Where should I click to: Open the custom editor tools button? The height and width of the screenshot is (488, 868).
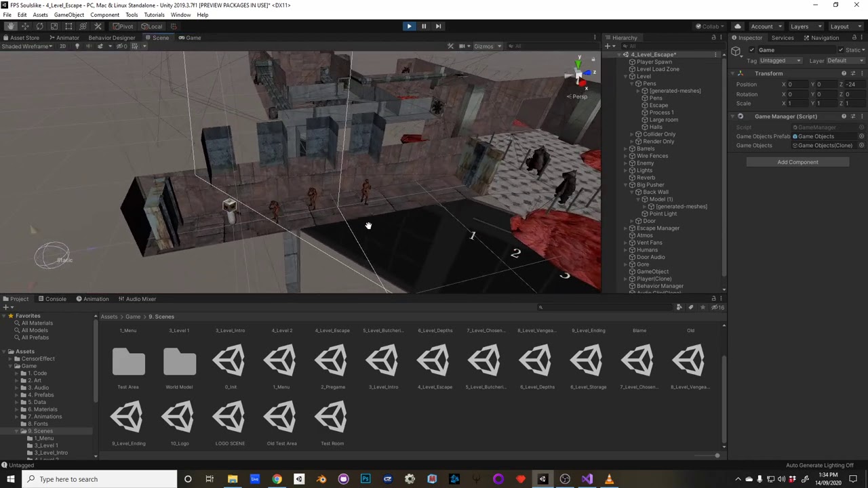[x=98, y=26]
